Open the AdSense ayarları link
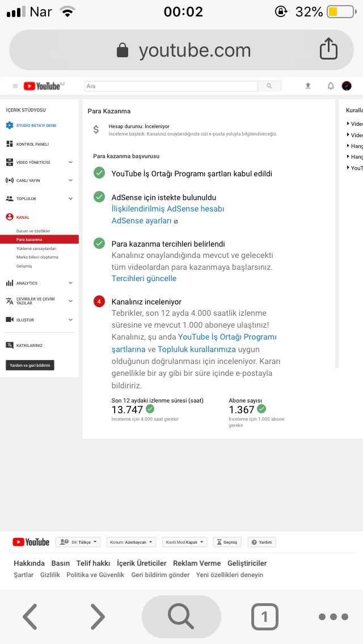 point(141,221)
